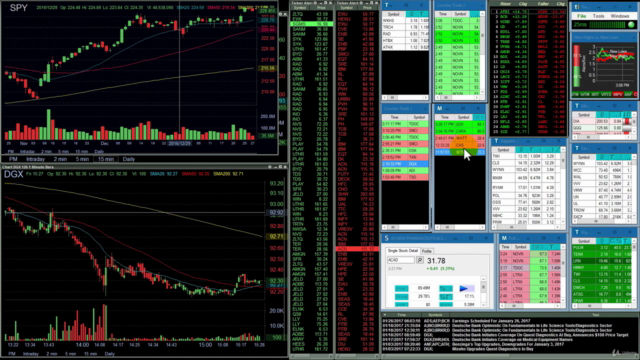Click horizontal scrollbar at bottom of news panel
The image size is (640, 360).
coord(510,356)
